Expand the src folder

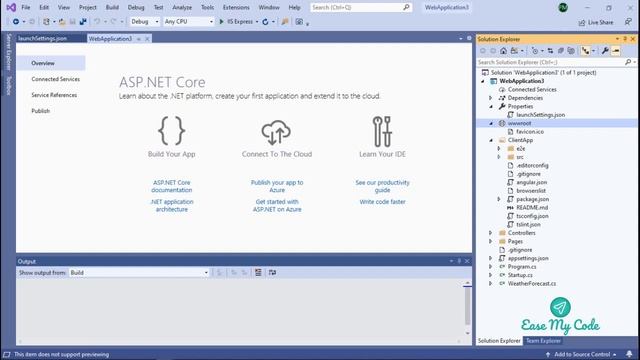[x=499, y=157]
